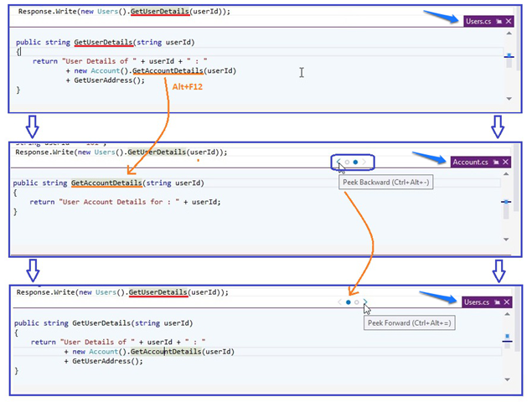The image size is (532, 402).
Task: Select the hollow breadcrumb dot in Account.cs peek window
Action: (x=347, y=162)
